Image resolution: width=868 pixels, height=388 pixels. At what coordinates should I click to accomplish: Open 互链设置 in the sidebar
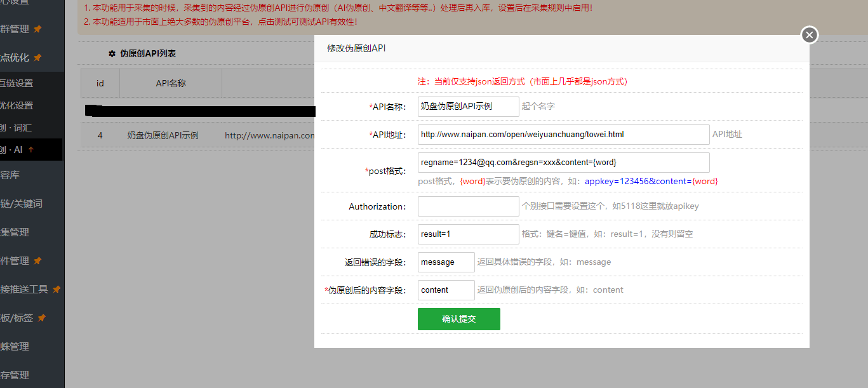point(17,83)
